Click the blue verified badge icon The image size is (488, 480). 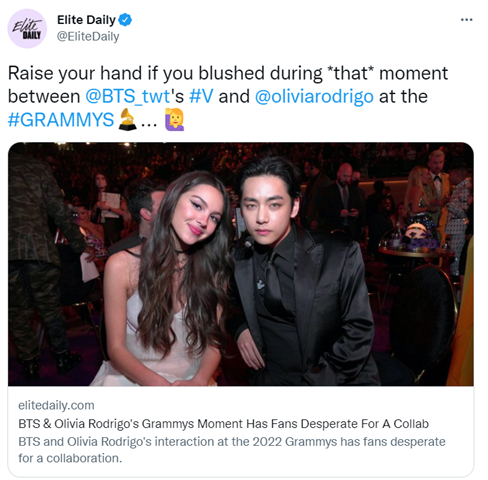click(125, 20)
